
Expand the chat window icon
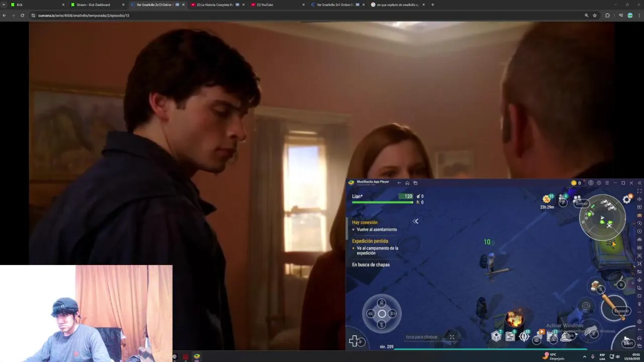point(452,337)
